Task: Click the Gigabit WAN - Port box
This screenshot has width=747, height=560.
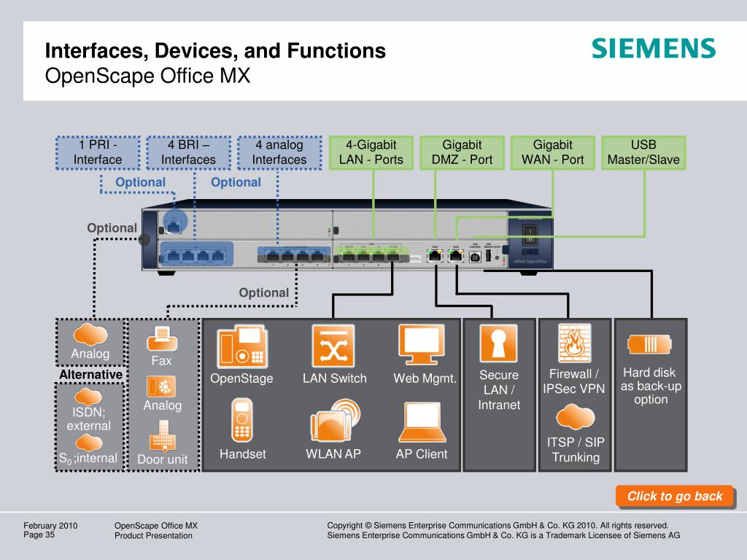Action: [x=553, y=152]
